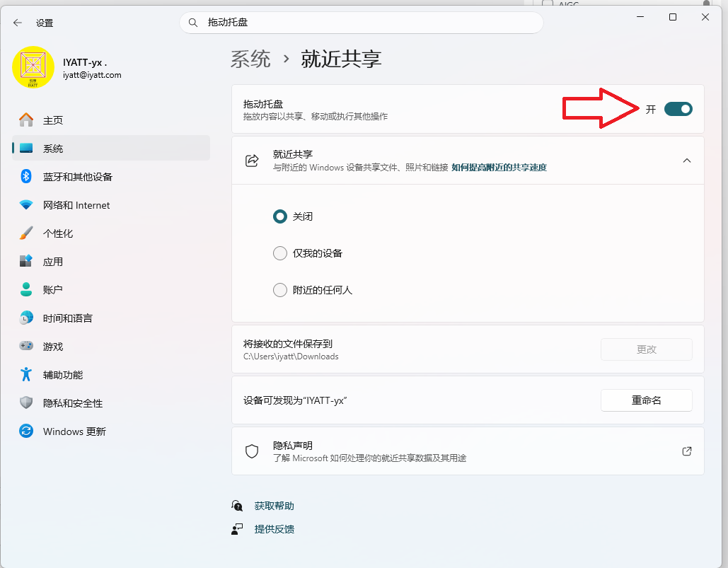
Task: Click the 网络和 Internet Wi-Fi icon
Action: [x=26, y=205]
